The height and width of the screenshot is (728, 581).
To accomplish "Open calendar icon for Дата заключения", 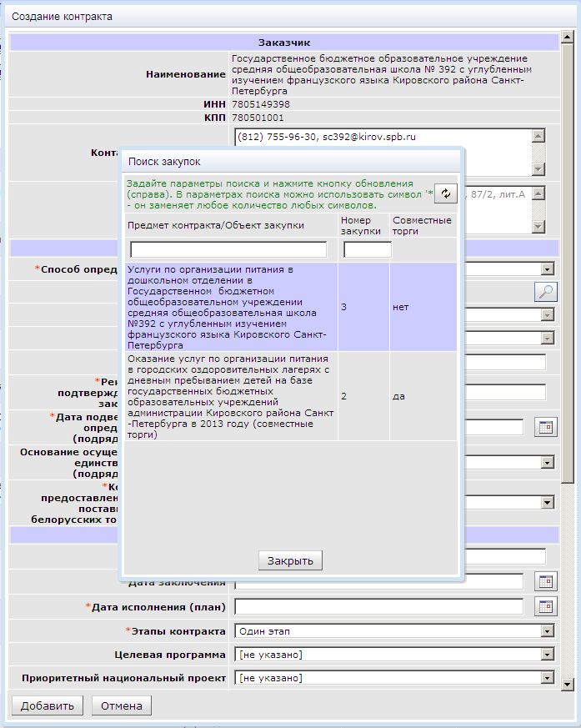I will click(546, 581).
